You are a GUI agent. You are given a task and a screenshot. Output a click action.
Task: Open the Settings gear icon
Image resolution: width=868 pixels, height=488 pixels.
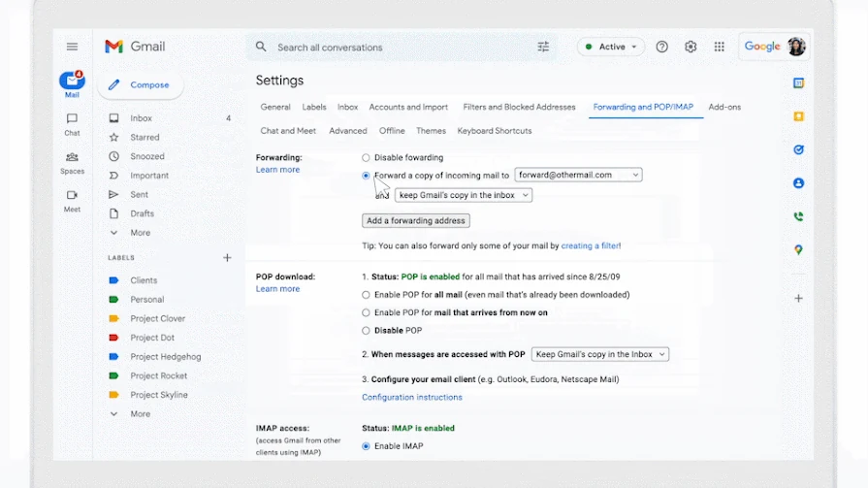point(691,48)
